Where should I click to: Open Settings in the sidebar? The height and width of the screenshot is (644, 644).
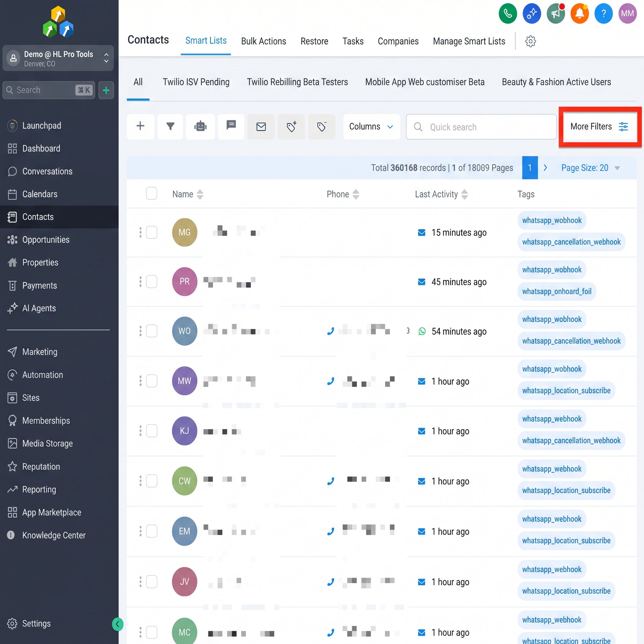click(x=36, y=623)
